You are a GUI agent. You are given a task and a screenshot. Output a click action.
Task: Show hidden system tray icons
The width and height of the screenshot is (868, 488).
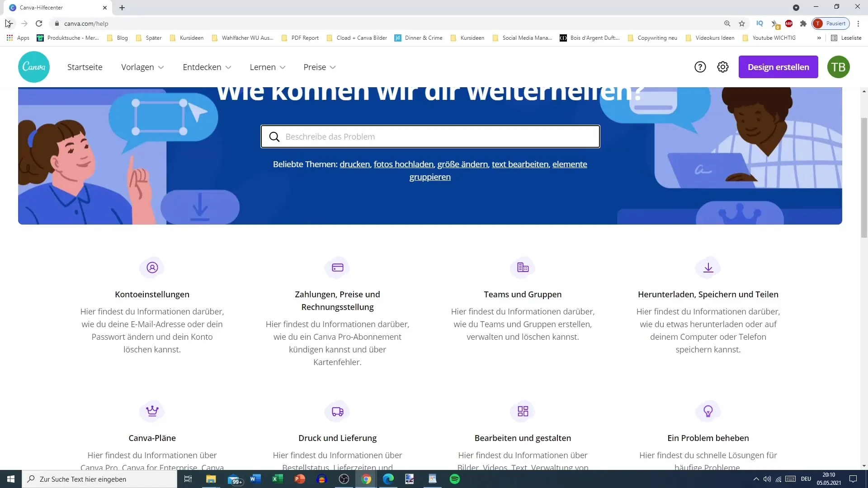point(756,479)
